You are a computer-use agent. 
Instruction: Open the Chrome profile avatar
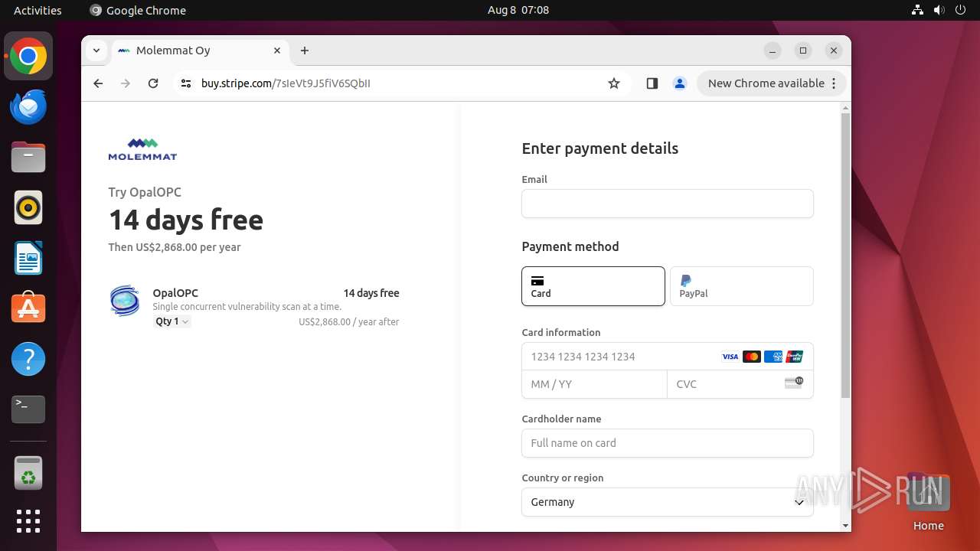click(x=679, y=83)
